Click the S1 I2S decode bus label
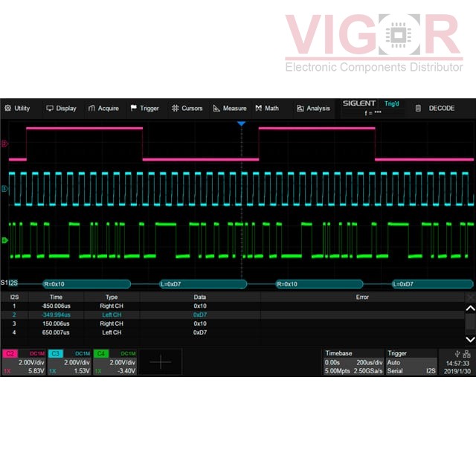This screenshot has height=476, width=476. click(9, 283)
